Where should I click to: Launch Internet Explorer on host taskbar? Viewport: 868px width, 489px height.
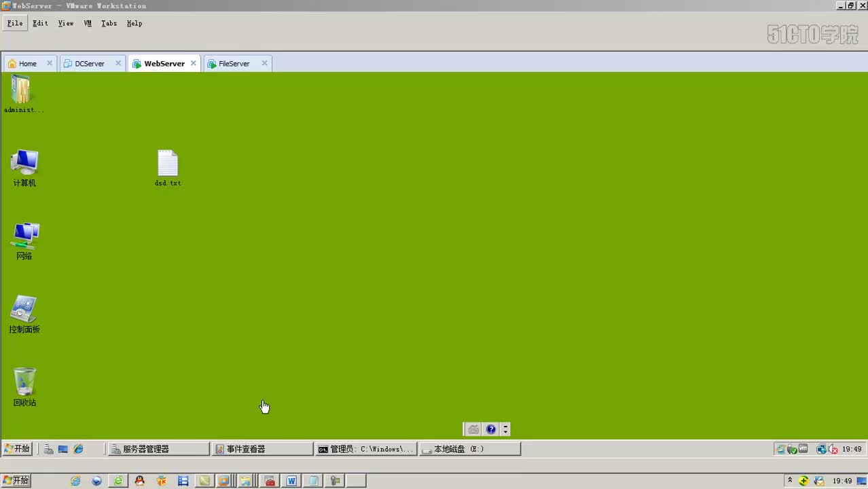click(75, 481)
